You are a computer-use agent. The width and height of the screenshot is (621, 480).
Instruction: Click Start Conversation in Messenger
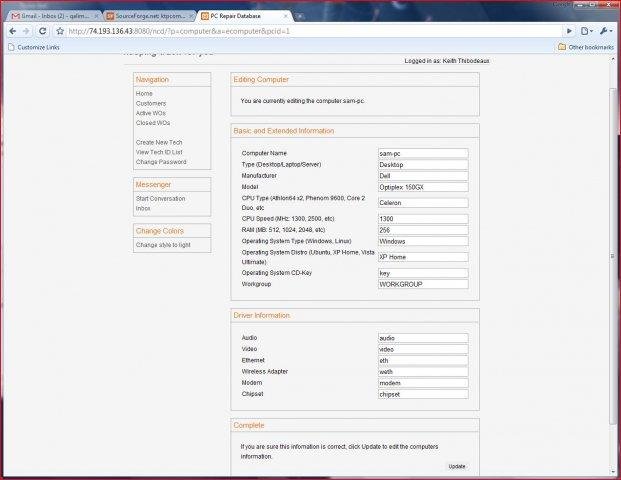click(160, 198)
